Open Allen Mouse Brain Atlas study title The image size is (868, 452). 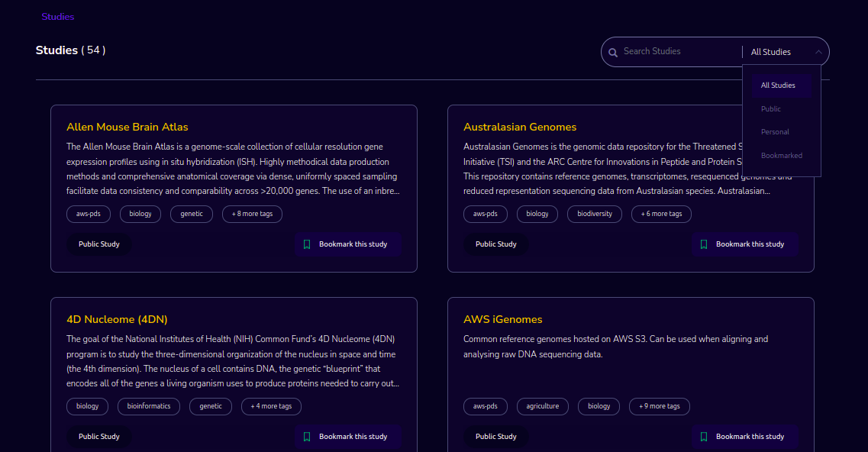coord(127,127)
